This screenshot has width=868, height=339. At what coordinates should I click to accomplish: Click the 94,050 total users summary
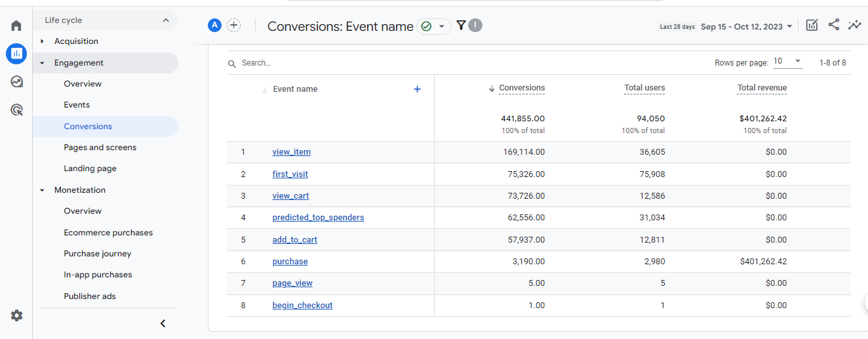[x=651, y=119]
